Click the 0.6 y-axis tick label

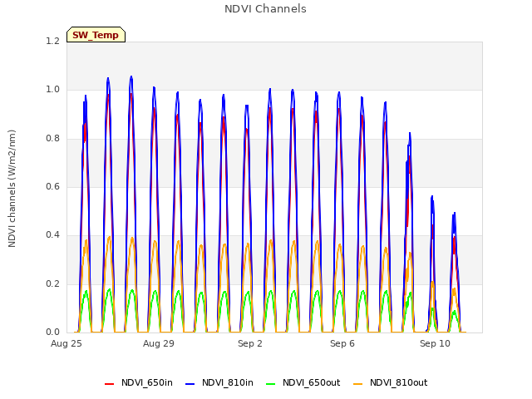pos(52,186)
